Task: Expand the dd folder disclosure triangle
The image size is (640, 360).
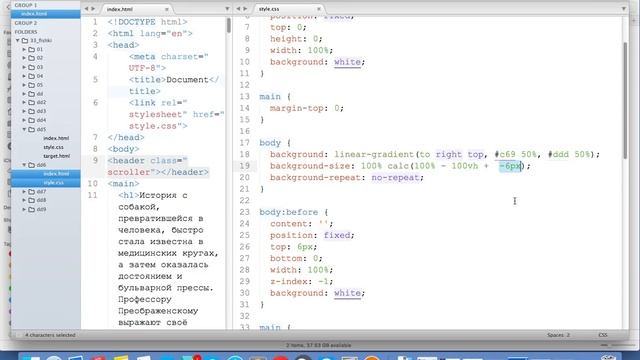Action: click(x=24, y=94)
